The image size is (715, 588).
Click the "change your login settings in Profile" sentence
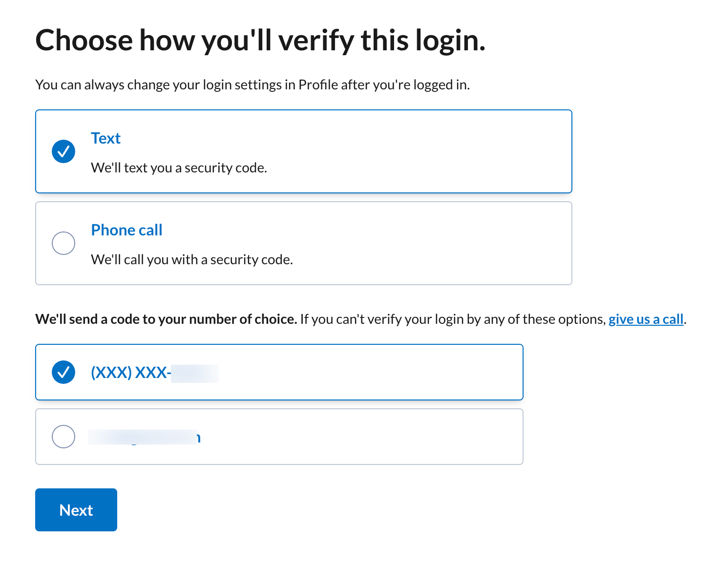[252, 85]
